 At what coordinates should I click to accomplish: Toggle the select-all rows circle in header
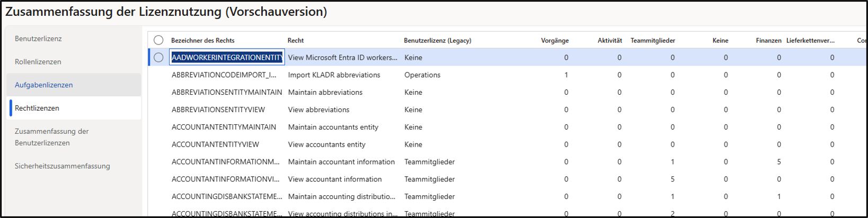(158, 40)
